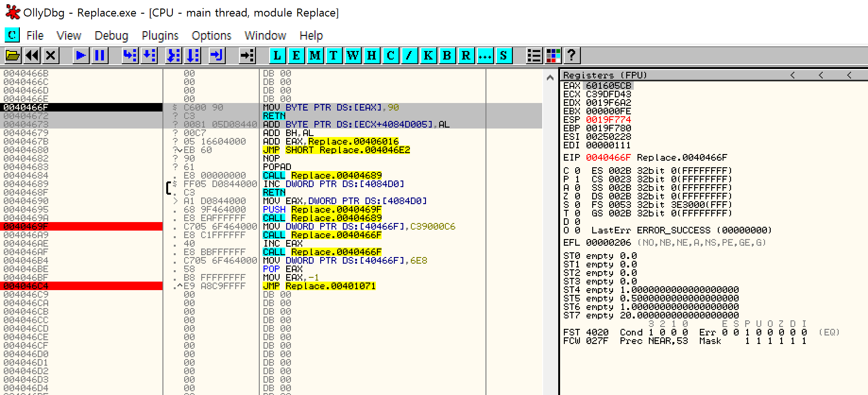Select hex bytes C600 90 cell
This screenshot has height=395, width=868.
pyautogui.click(x=203, y=107)
